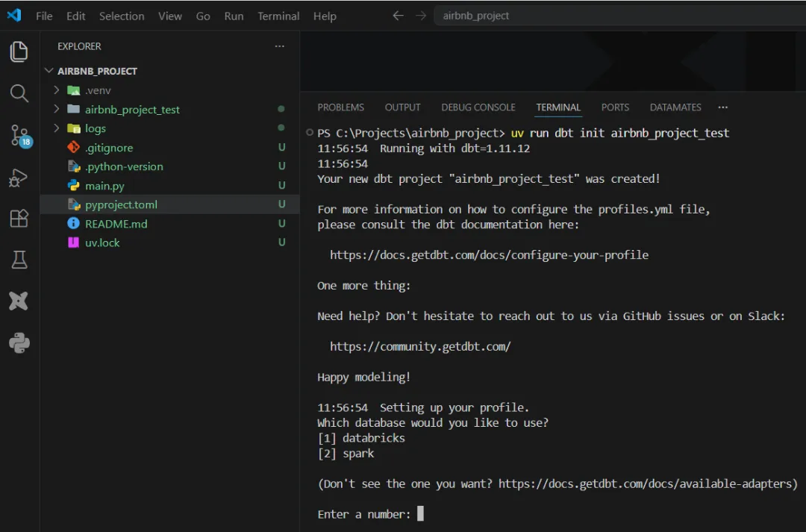Open the Run and Debug view
The height and width of the screenshot is (532, 806).
(x=19, y=178)
